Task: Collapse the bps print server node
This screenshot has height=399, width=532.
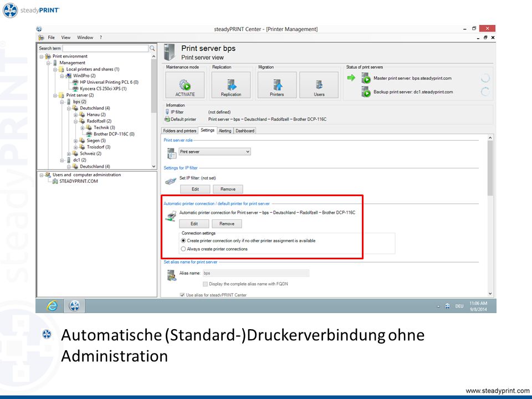Action: pos(62,102)
